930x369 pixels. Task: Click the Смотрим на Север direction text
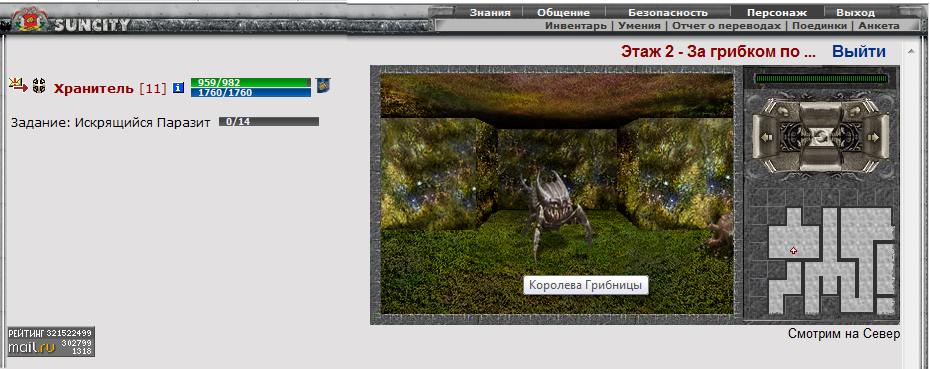[844, 334]
